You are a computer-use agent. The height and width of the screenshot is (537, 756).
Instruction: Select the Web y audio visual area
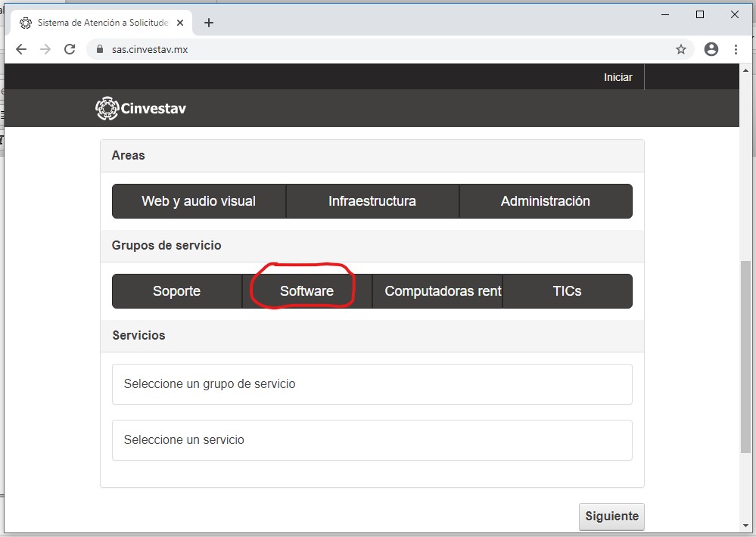tap(198, 201)
